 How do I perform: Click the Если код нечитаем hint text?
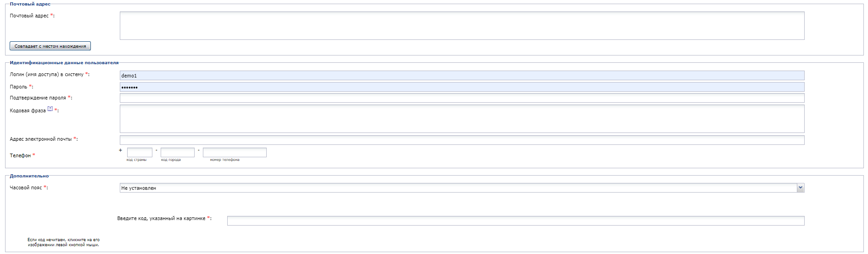pos(63,242)
